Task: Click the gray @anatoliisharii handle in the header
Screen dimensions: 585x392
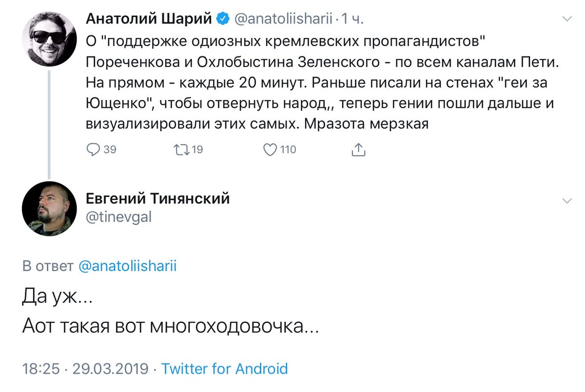Action: tap(283, 20)
